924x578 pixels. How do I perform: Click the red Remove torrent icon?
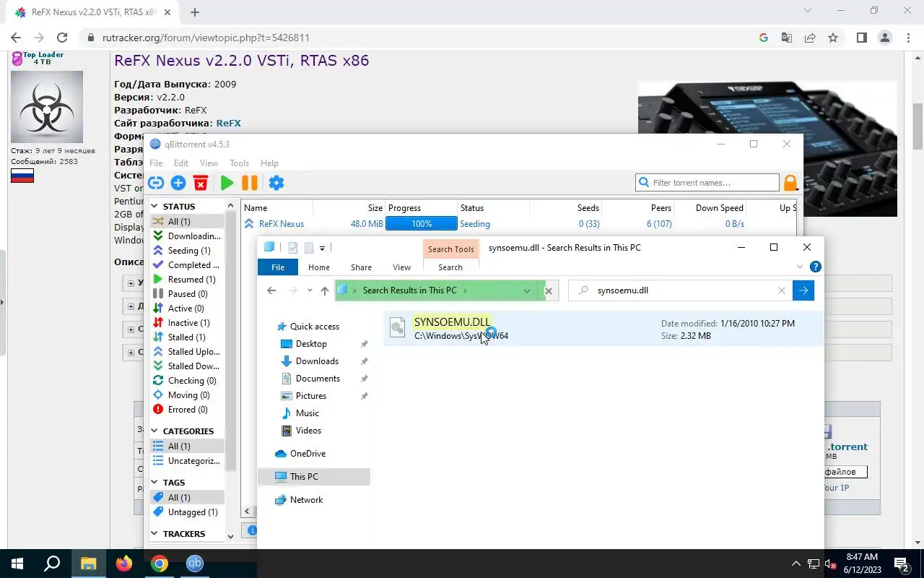click(201, 183)
